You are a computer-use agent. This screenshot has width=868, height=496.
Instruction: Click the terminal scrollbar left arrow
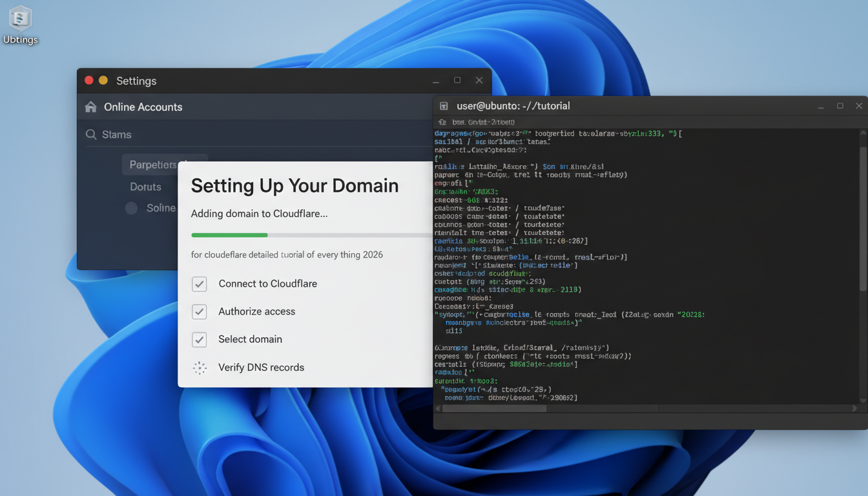click(438, 408)
